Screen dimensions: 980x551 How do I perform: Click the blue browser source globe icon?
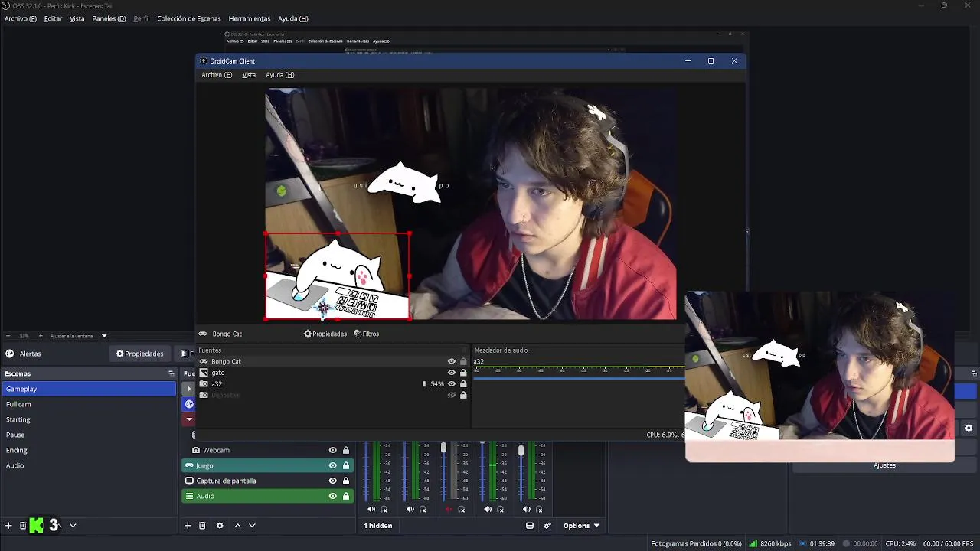tap(189, 404)
